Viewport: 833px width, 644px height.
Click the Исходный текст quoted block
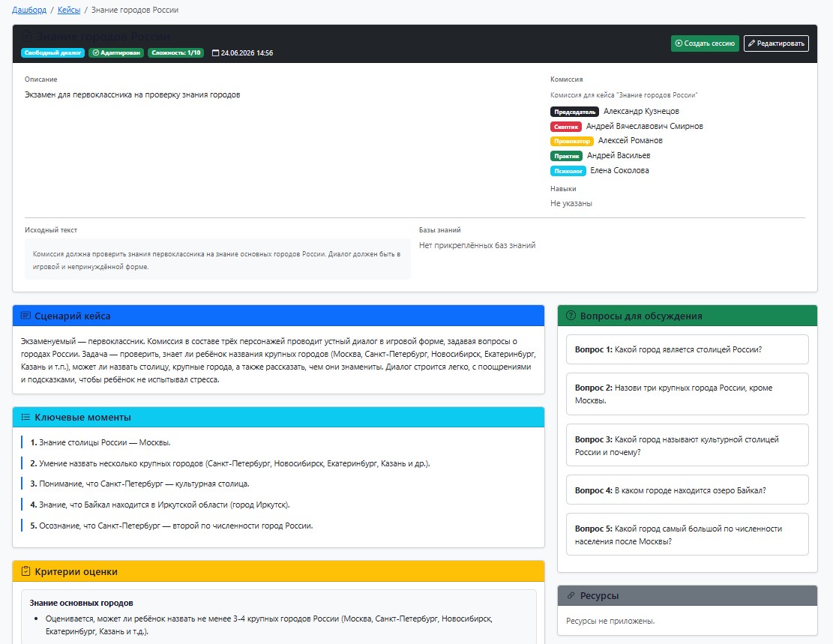coord(218,260)
